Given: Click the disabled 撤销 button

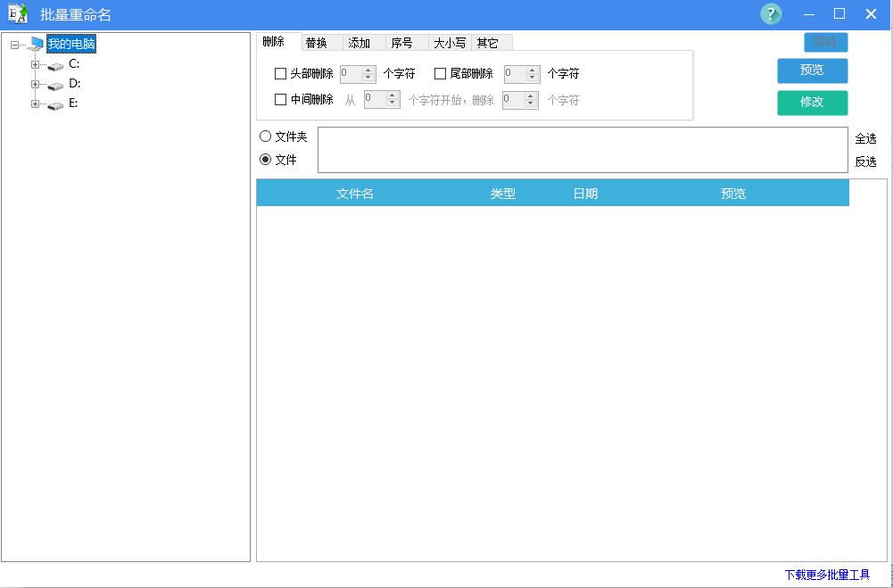Looking at the screenshot, I should click(826, 42).
